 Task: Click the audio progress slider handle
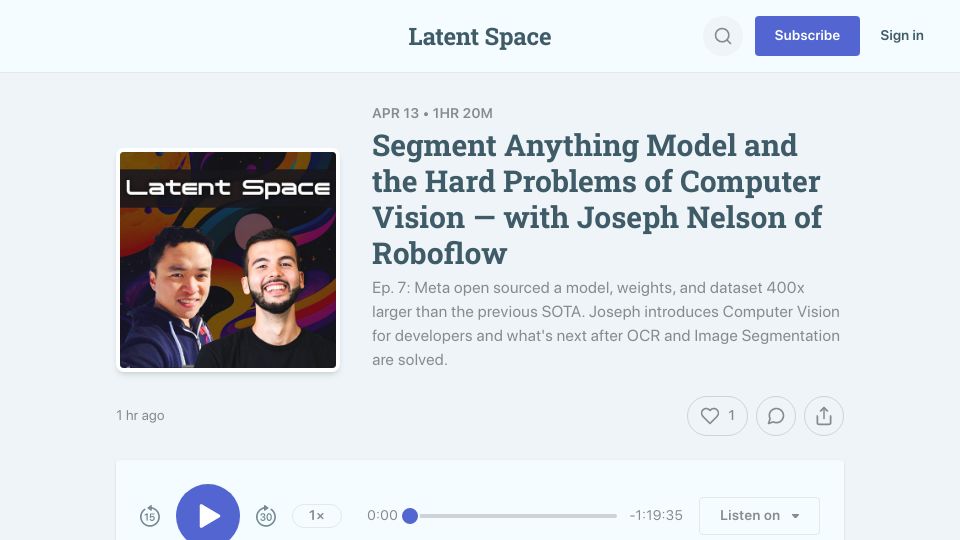[x=410, y=516]
